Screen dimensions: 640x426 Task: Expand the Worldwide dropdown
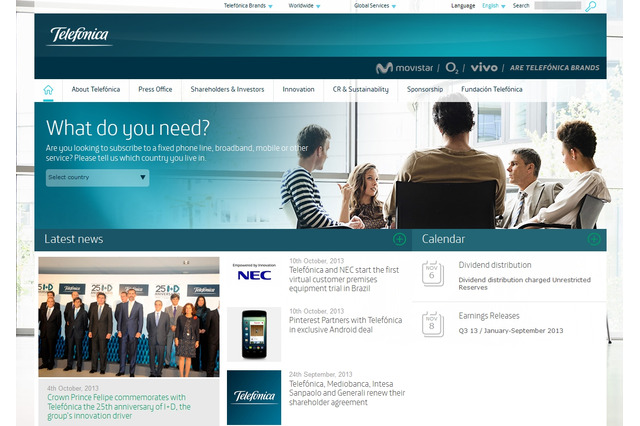tap(306, 6)
